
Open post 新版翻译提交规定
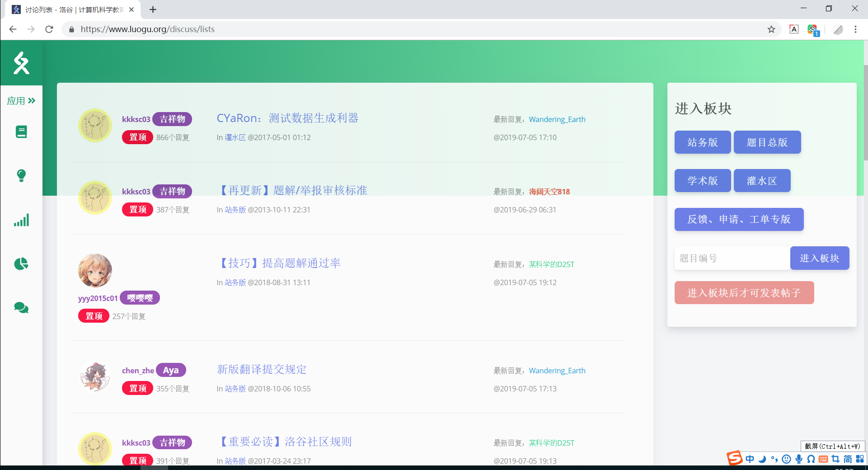262,369
